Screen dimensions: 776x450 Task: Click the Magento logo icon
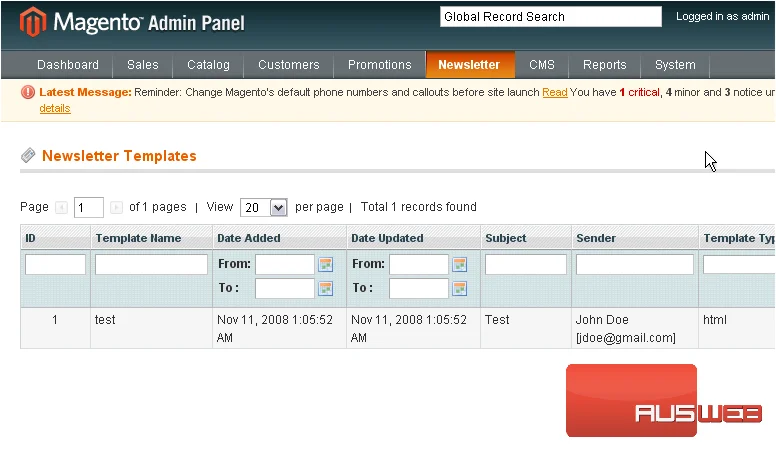click(x=33, y=22)
